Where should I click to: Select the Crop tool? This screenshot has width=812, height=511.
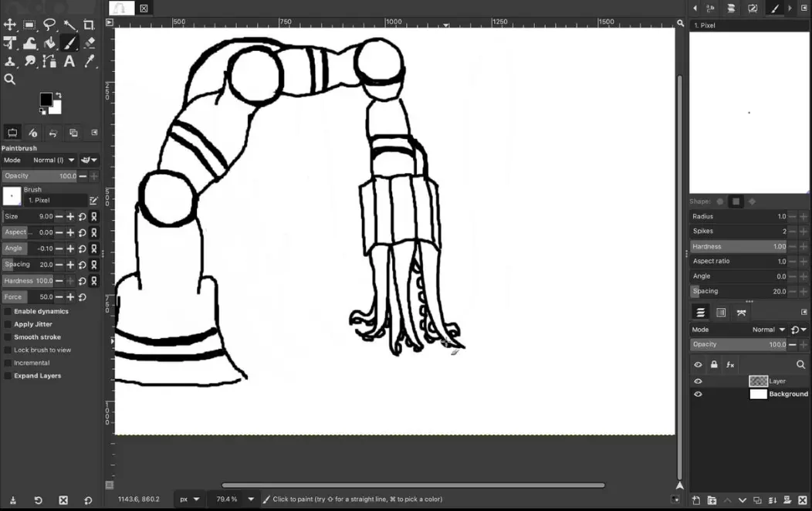89,25
